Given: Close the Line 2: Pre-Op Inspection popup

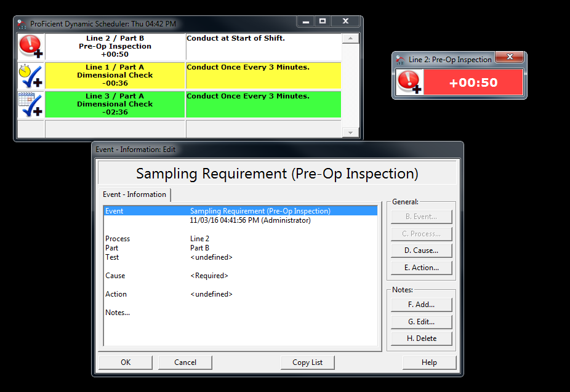Looking at the screenshot, I should point(510,57).
